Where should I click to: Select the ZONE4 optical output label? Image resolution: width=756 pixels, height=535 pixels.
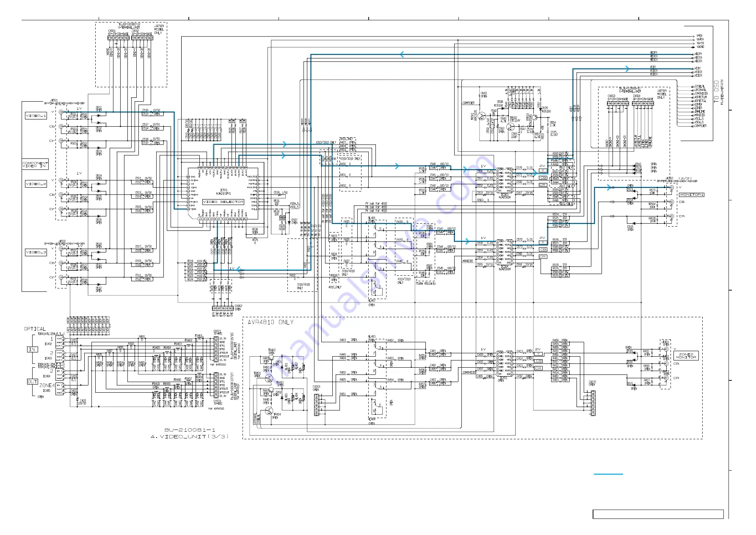point(47,385)
